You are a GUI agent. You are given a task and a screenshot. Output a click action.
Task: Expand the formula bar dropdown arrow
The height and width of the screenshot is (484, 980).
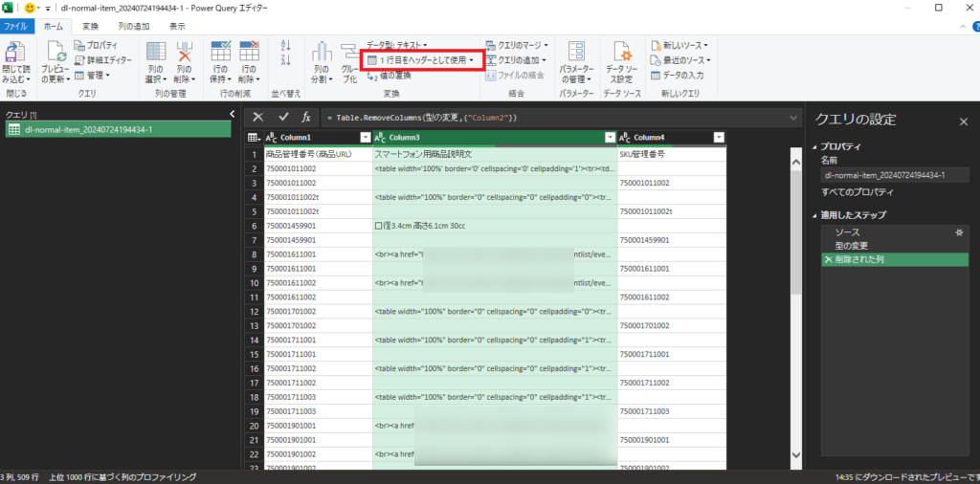[794, 118]
